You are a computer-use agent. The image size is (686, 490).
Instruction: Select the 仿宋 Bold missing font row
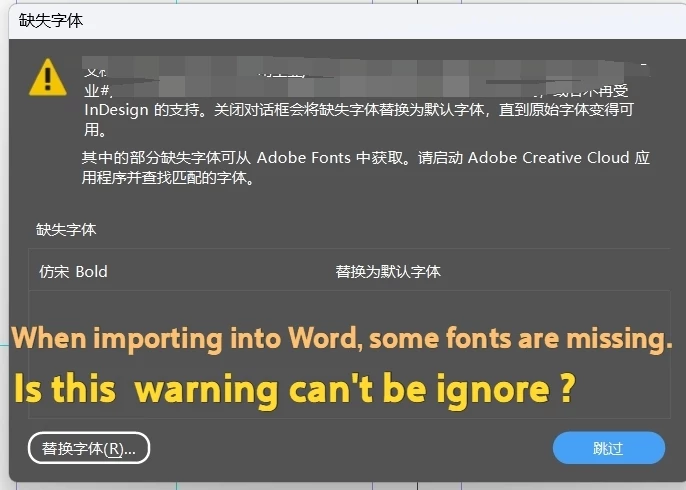[349, 271]
